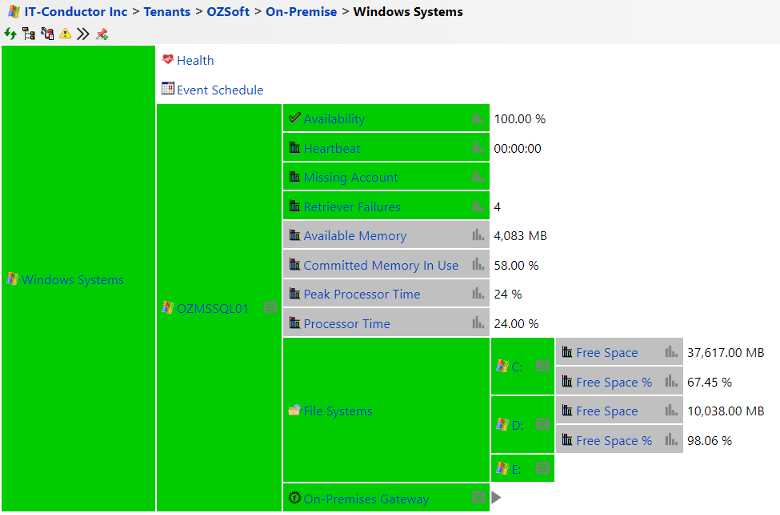Go to OZSoft breadcrumb
This screenshot has width=780, height=515.
tap(228, 11)
